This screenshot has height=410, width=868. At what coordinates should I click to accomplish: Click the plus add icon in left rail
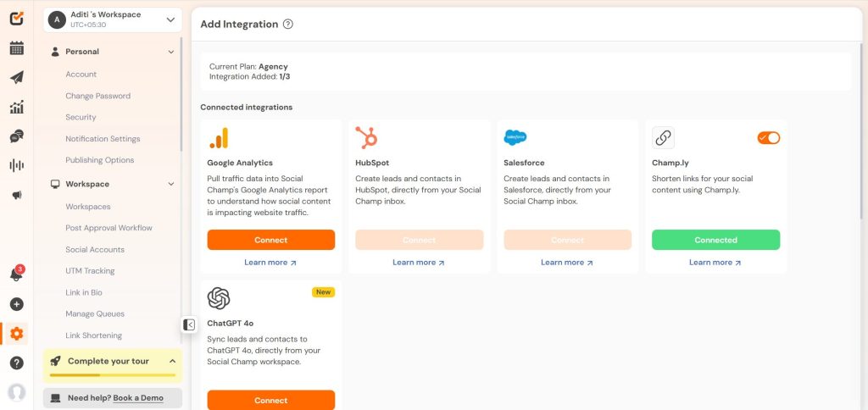(17, 304)
